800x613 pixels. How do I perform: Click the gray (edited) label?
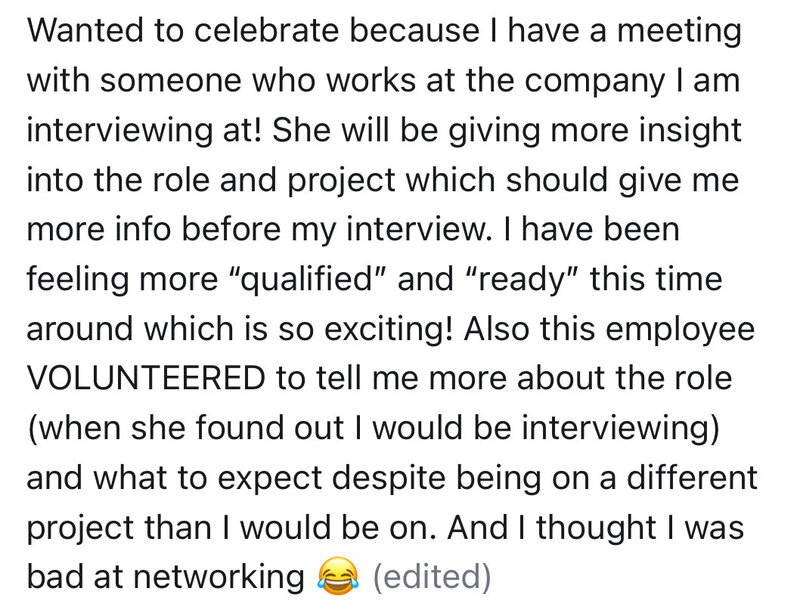coord(432,577)
